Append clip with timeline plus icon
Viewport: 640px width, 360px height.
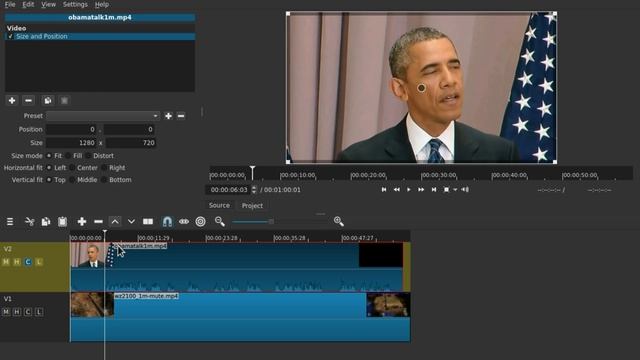click(82, 221)
